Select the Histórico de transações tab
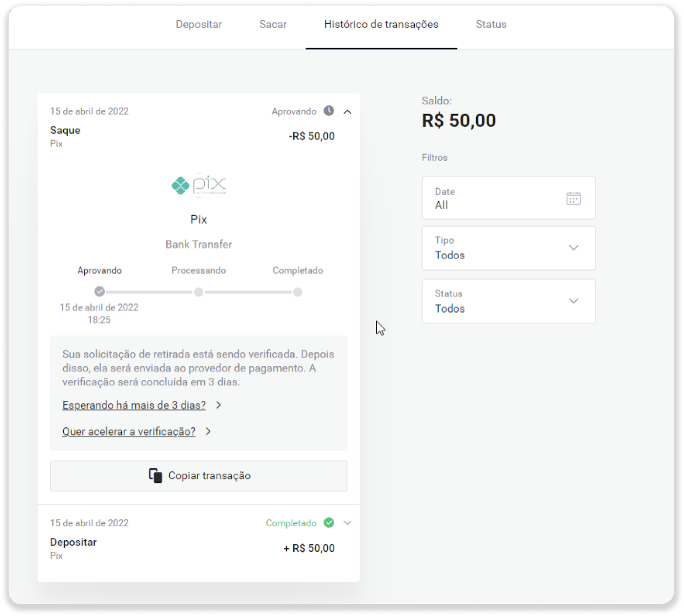 [381, 24]
